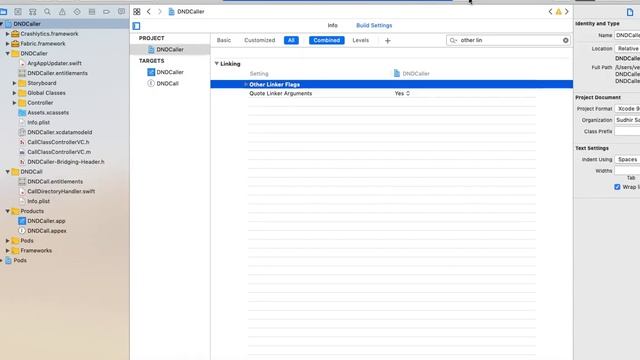Select the Levels view toggle
This screenshot has width=640, height=360.
[360, 40]
